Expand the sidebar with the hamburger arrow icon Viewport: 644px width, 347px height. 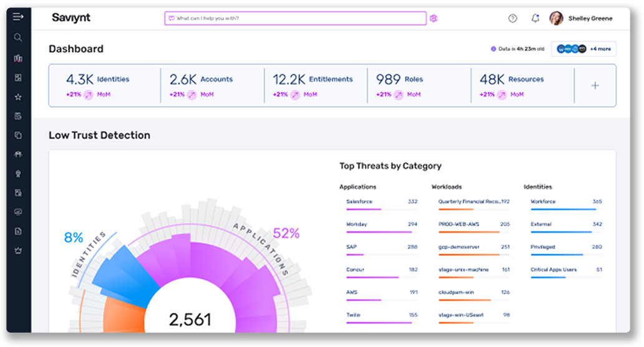(x=18, y=16)
